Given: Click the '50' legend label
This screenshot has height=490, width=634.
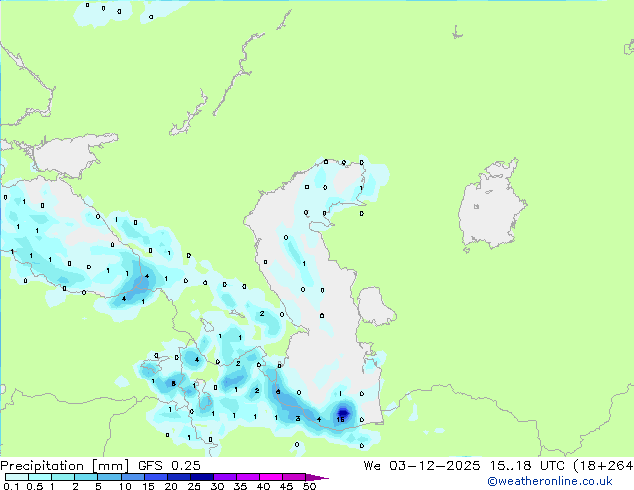Looking at the screenshot, I should [309, 486].
